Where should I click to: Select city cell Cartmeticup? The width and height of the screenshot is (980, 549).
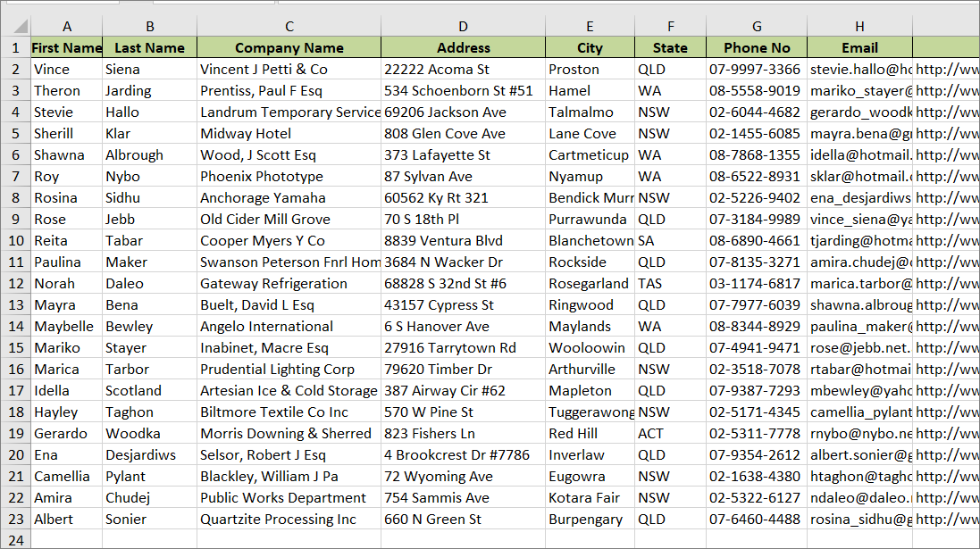tap(590, 155)
